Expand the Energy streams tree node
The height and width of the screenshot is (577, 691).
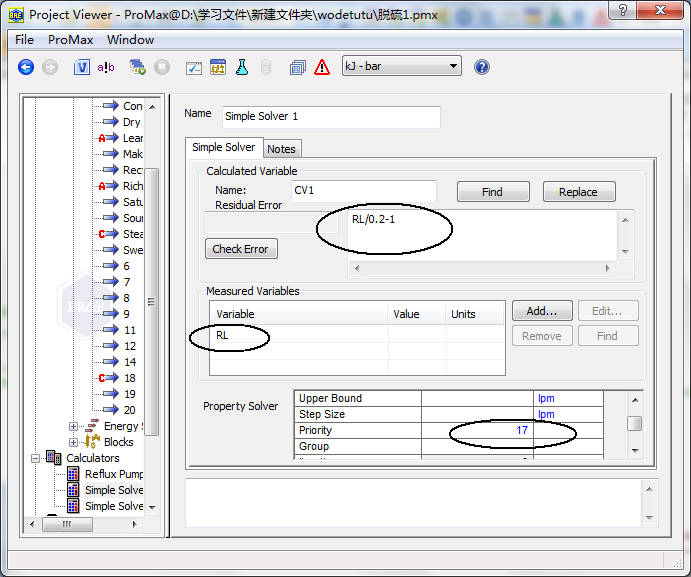click(73, 426)
